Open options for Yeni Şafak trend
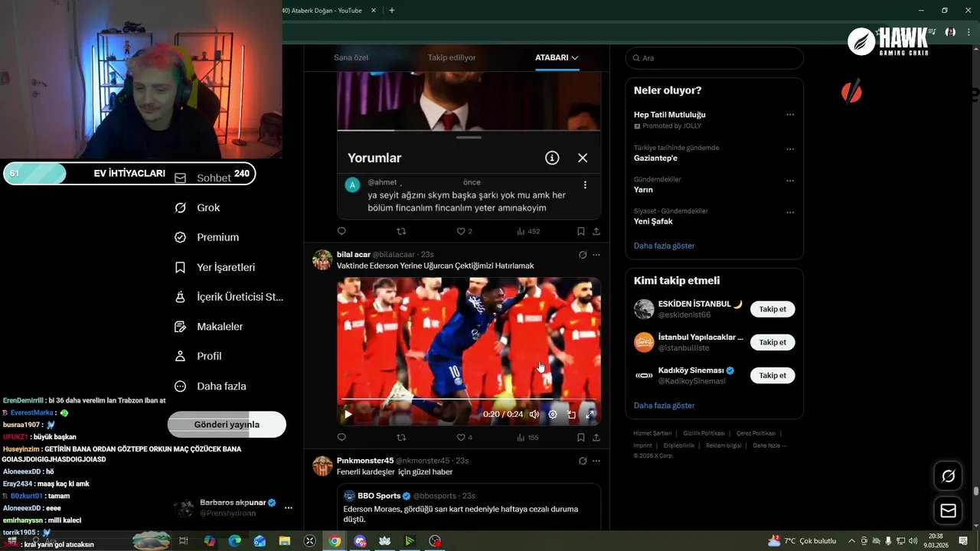Screen dimensions: 980x551 (790, 212)
